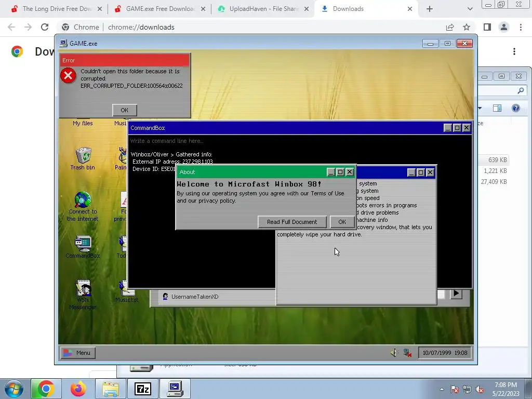Click the play arrow button in the player
The width and height of the screenshot is (532, 399).
456,294
